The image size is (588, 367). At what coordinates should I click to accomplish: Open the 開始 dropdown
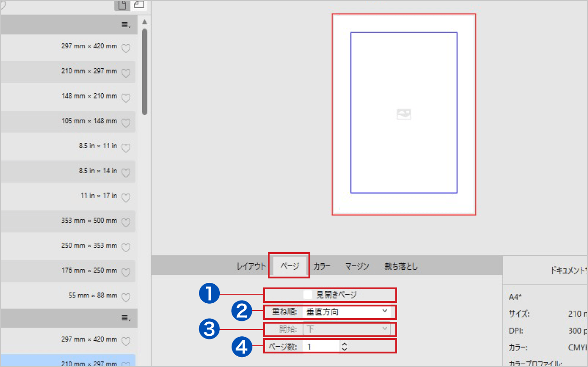pos(346,329)
